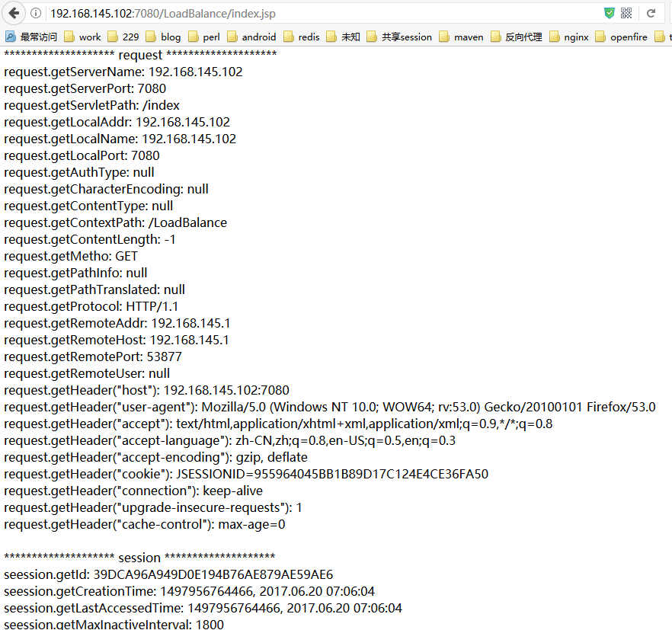Screen dimensions: 672x630
Task: Click the green shield icon in address bar
Action: 609,13
